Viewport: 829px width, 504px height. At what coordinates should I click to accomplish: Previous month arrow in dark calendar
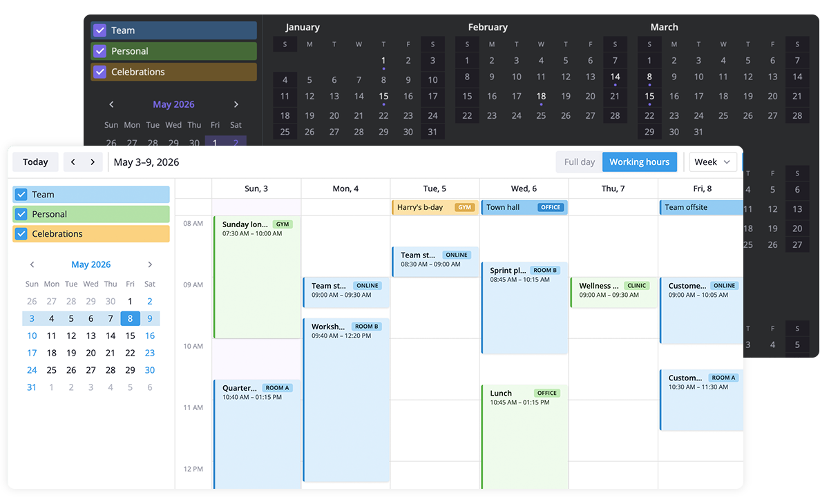(x=111, y=104)
